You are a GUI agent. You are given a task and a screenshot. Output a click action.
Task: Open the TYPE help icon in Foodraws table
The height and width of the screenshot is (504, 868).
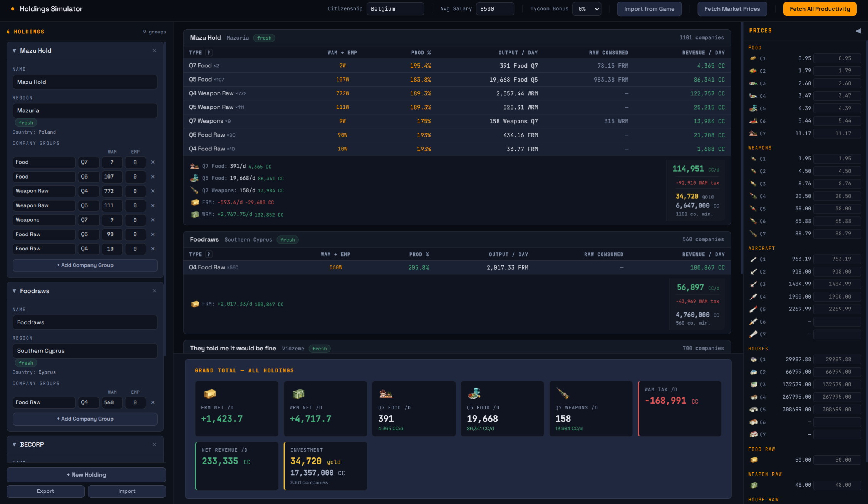(209, 254)
